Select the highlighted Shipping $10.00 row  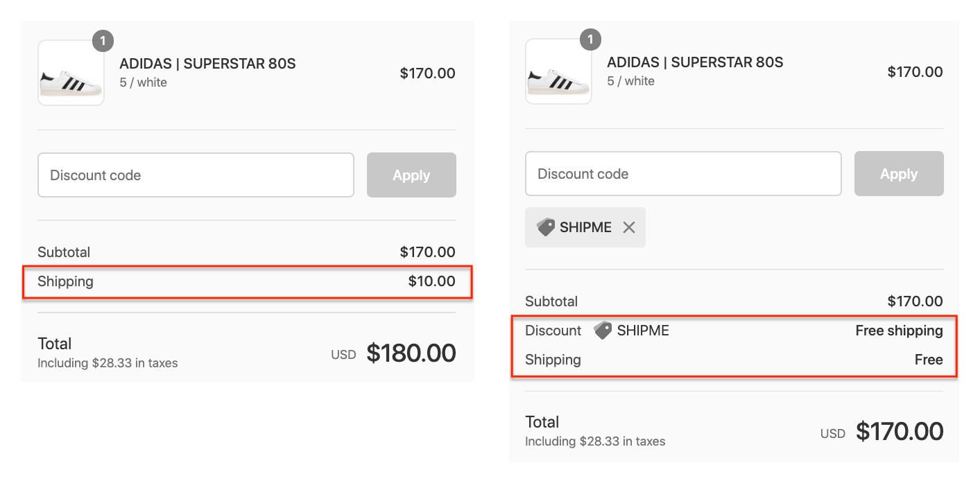tap(247, 281)
